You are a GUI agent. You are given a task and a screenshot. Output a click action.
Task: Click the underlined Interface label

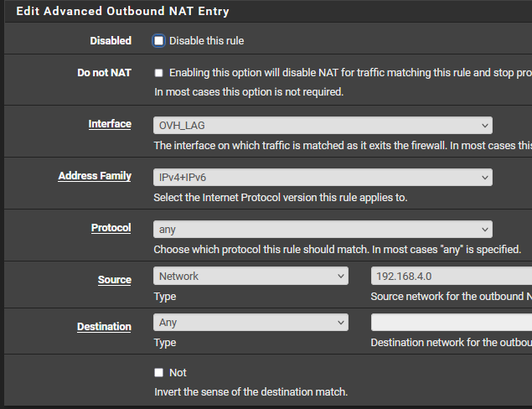tap(110, 124)
